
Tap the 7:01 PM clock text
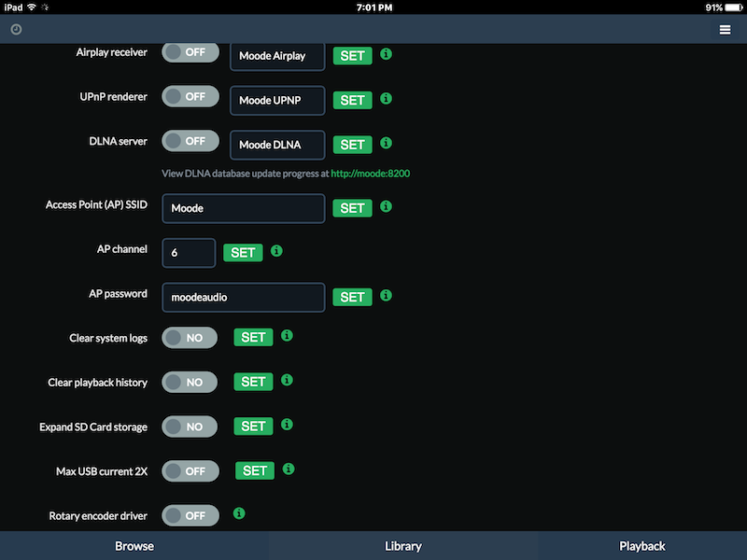pos(374,7)
